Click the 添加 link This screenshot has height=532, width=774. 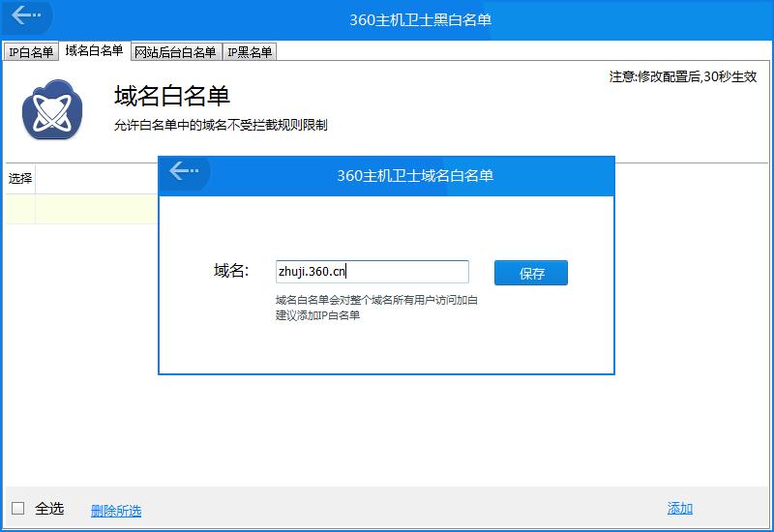click(x=680, y=509)
